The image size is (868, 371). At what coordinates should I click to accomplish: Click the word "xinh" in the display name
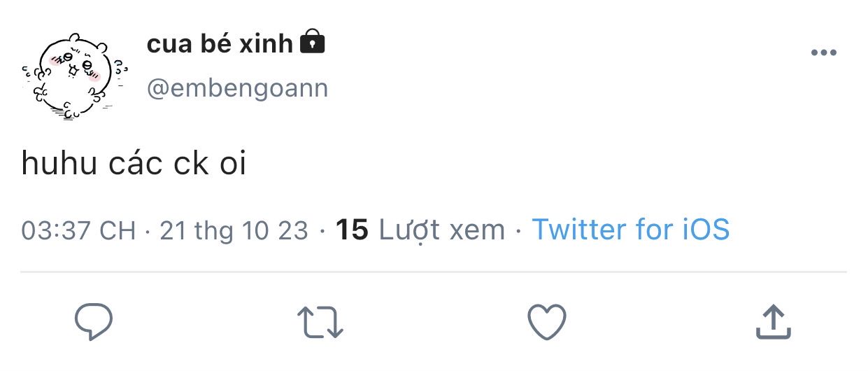coord(266,44)
